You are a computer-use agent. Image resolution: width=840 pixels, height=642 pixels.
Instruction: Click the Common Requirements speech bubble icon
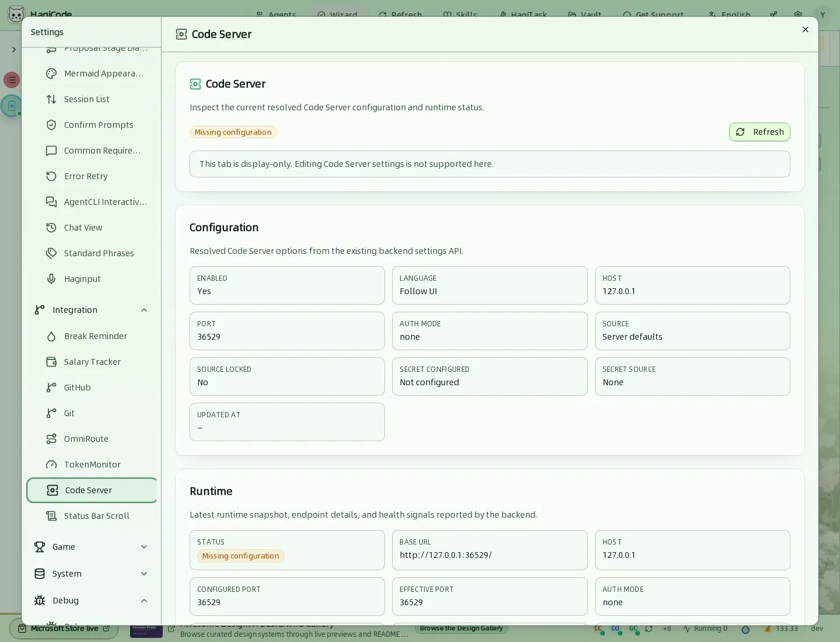coord(51,151)
